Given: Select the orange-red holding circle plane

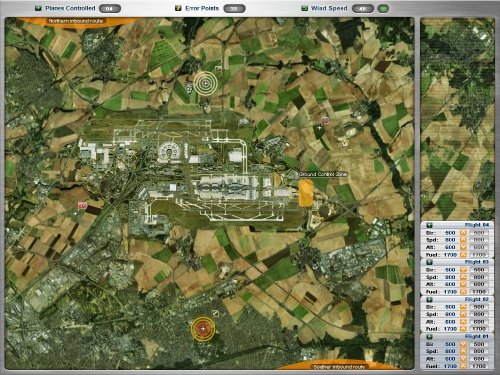Looking at the screenshot, I should click(x=203, y=329).
